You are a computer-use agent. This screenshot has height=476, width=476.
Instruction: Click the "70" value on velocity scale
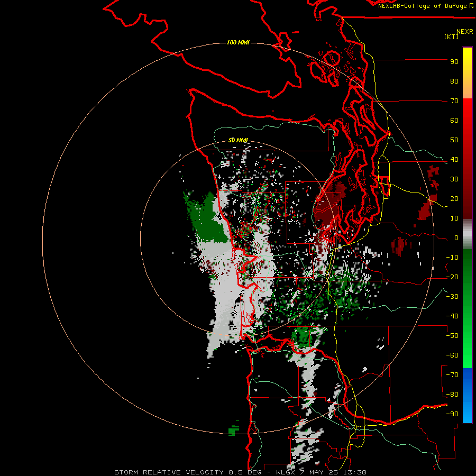pos(454,101)
